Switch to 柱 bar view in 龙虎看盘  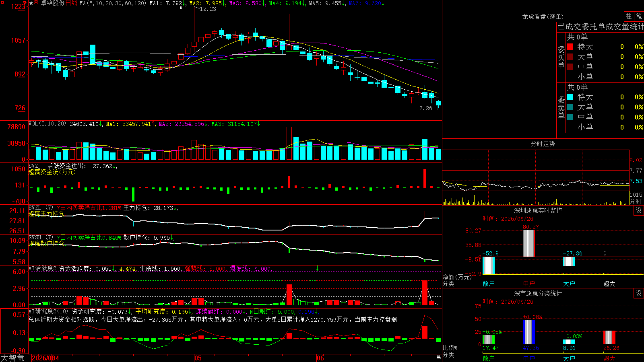(x=629, y=16)
